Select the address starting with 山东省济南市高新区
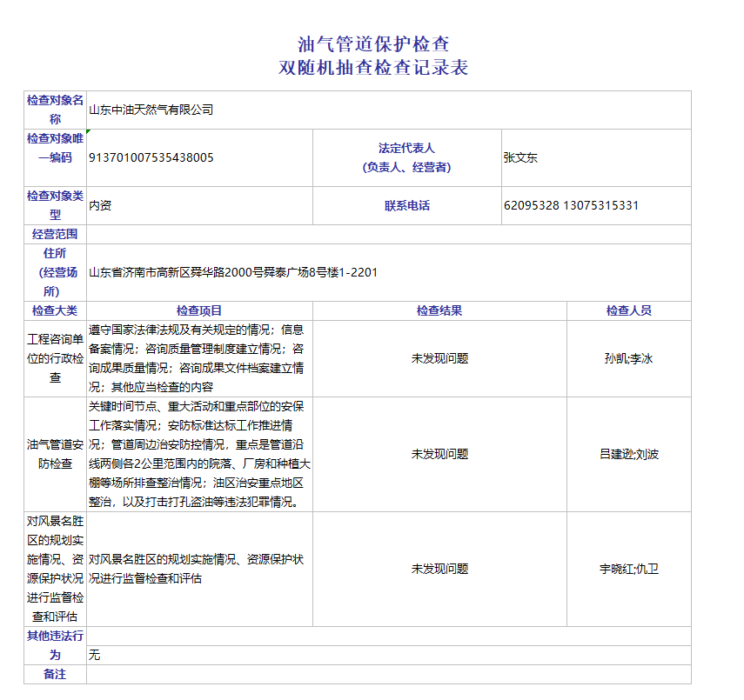Image resolution: width=744 pixels, height=700 pixels. tap(233, 272)
